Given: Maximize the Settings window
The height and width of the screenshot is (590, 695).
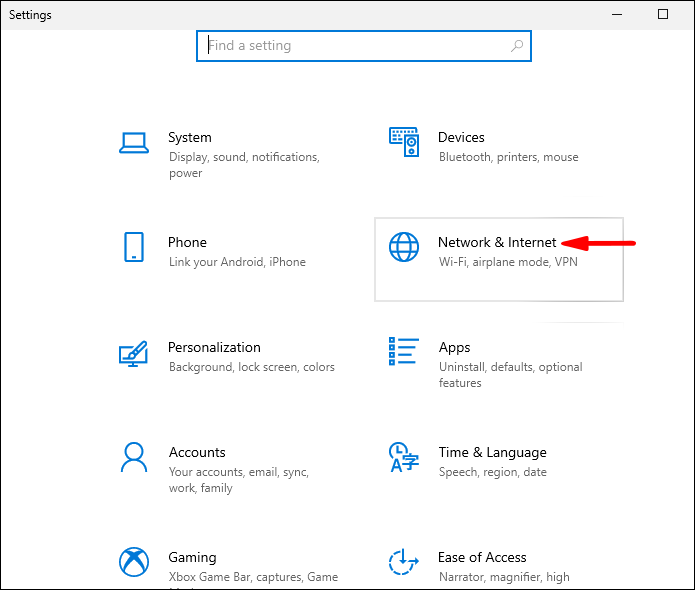Looking at the screenshot, I should click(x=662, y=15).
